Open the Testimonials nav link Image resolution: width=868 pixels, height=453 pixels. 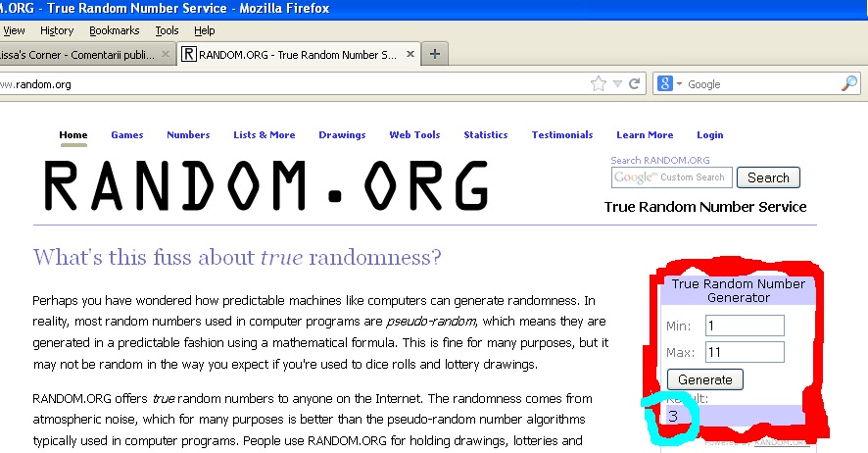tap(562, 134)
